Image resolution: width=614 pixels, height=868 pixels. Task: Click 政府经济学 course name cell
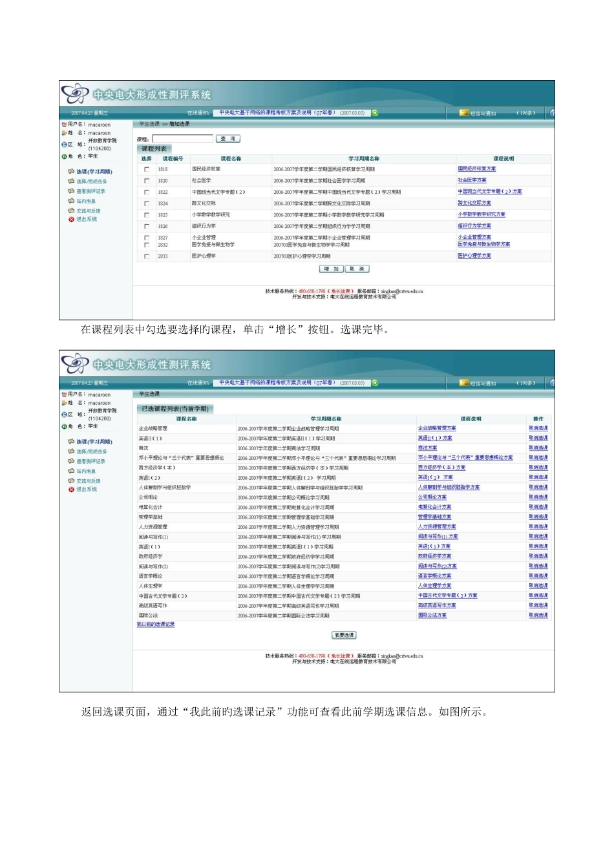[151, 557]
